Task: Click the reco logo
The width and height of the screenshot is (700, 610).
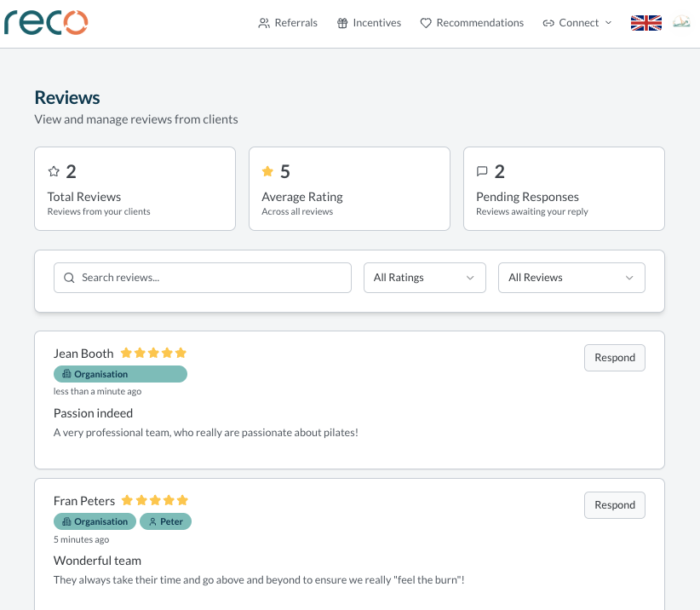Action: [46, 23]
